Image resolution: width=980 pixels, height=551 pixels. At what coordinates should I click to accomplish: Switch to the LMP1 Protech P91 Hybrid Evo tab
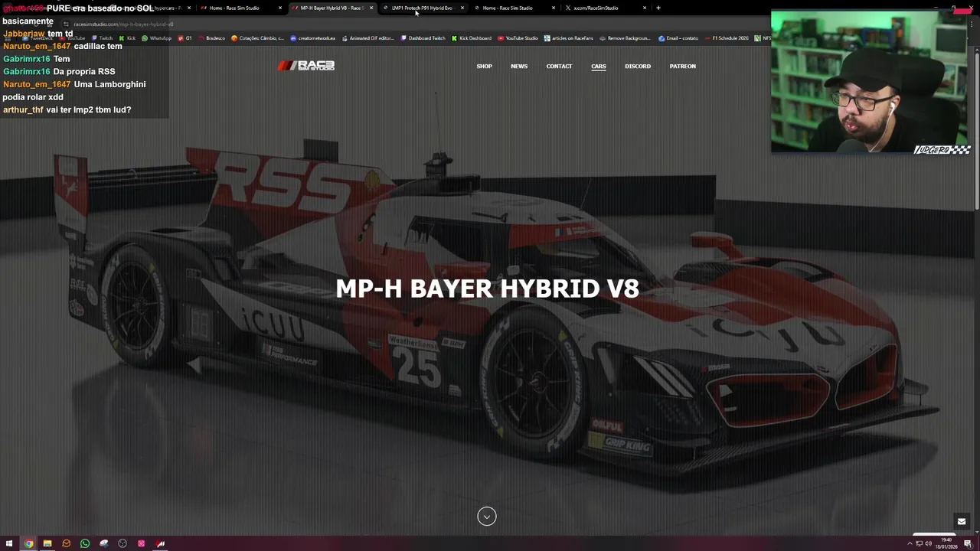(421, 8)
